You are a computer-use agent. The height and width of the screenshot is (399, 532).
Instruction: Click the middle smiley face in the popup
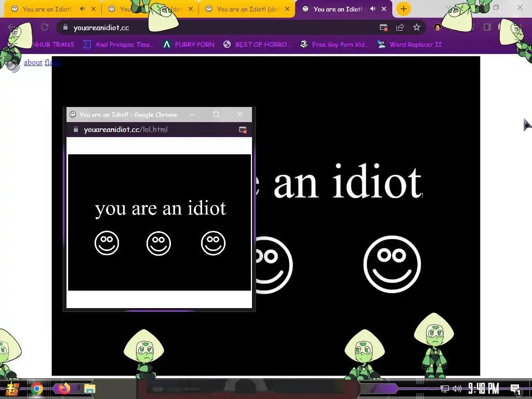pyautogui.click(x=158, y=243)
